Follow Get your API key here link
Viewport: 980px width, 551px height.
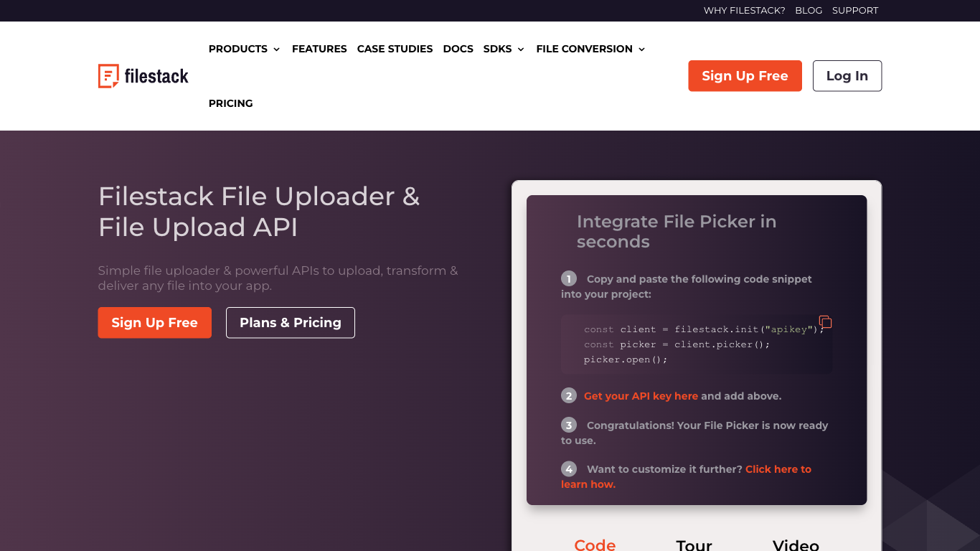(x=641, y=396)
